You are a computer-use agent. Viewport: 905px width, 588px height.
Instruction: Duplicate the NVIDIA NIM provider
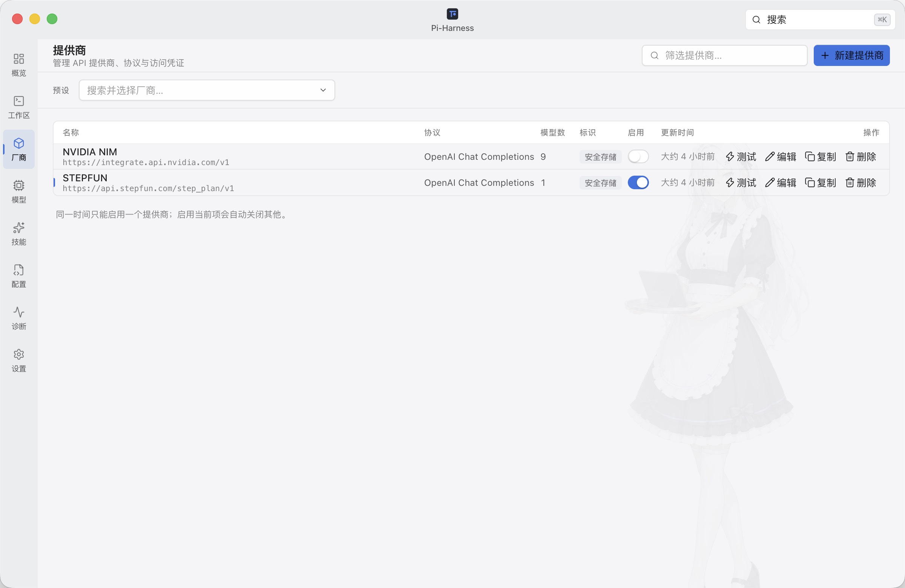pos(821,156)
